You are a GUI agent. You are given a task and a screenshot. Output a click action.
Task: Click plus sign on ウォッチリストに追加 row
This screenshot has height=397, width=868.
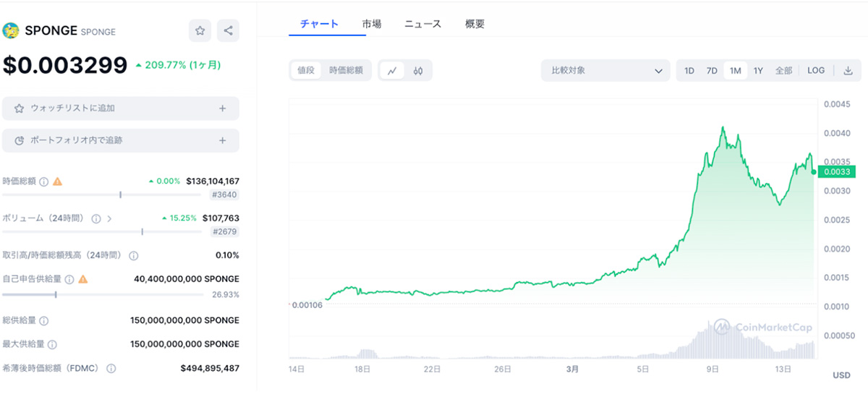tap(223, 108)
